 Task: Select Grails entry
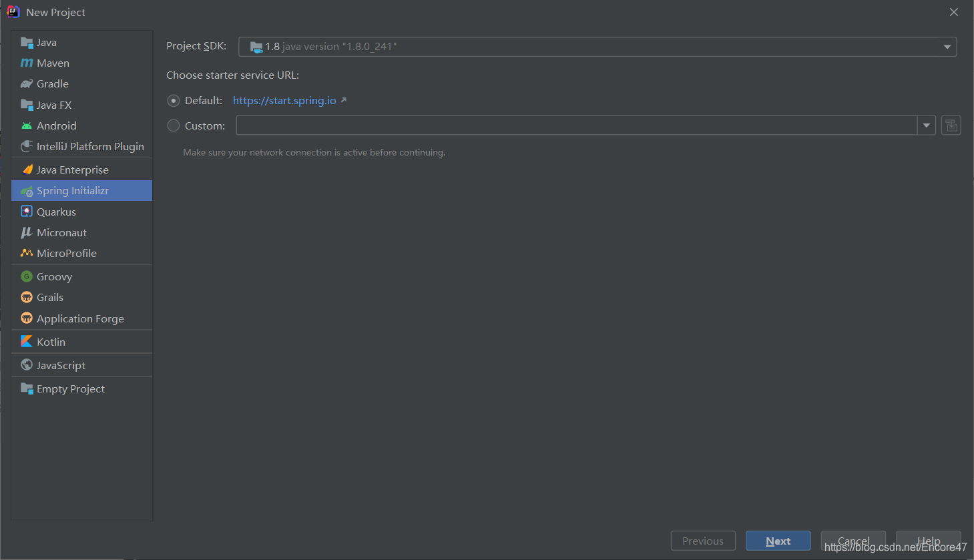point(82,297)
